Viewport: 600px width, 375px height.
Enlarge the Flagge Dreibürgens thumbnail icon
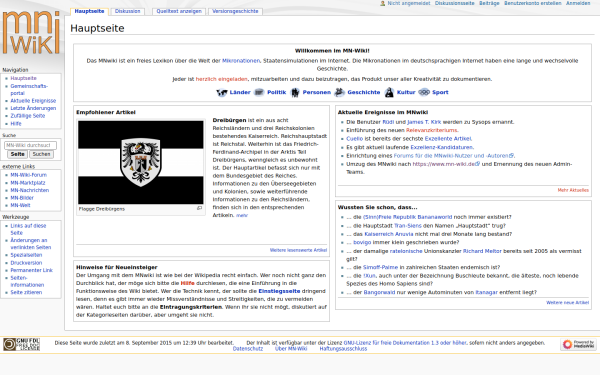point(199,208)
